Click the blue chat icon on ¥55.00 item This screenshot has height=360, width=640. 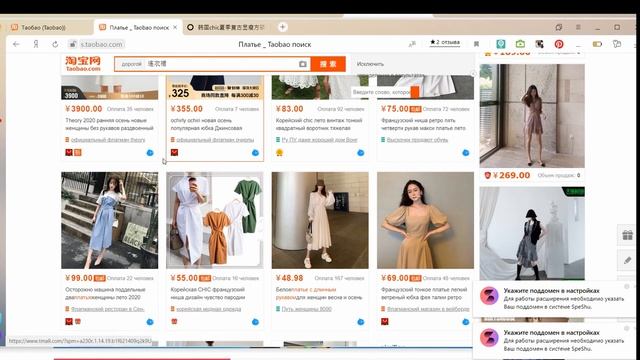tap(255, 322)
